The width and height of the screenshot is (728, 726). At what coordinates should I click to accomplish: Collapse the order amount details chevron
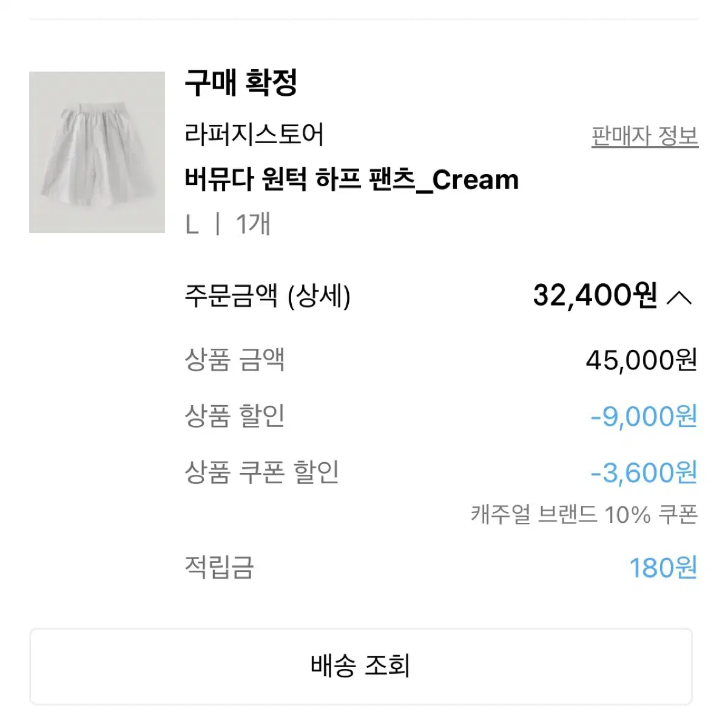tap(679, 297)
